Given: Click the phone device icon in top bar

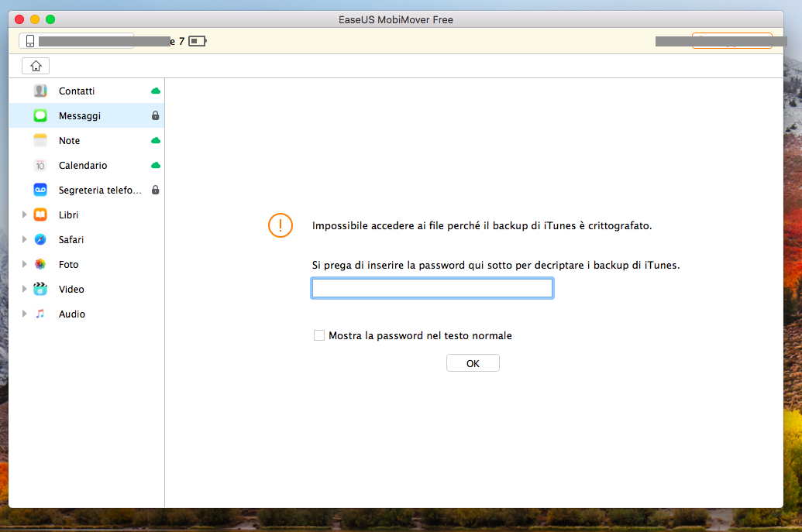Looking at the screenshot, I should (30, 41).
